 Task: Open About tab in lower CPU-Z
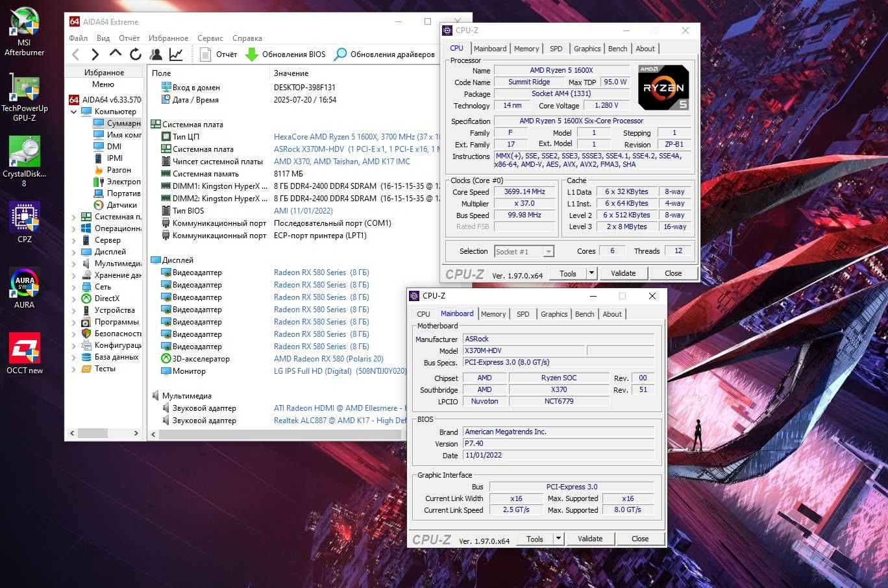pyautogui.click(x=612, y=314)
